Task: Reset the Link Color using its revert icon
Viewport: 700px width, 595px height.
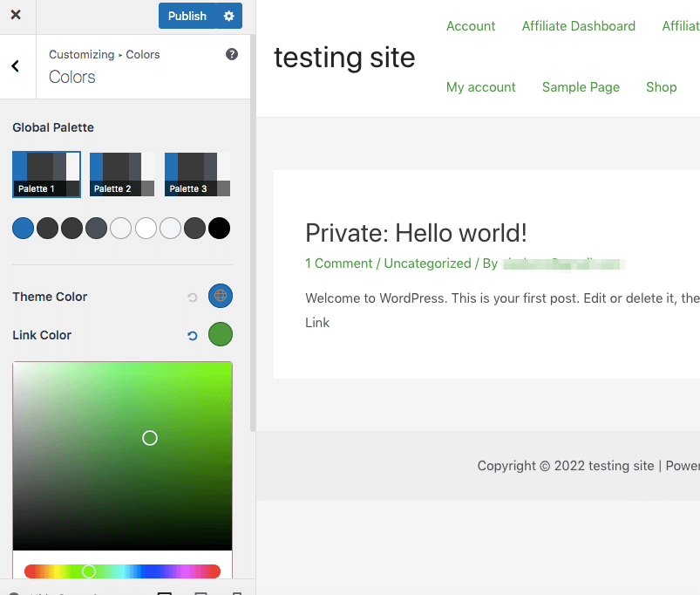Action: click(x=192, y=334)
